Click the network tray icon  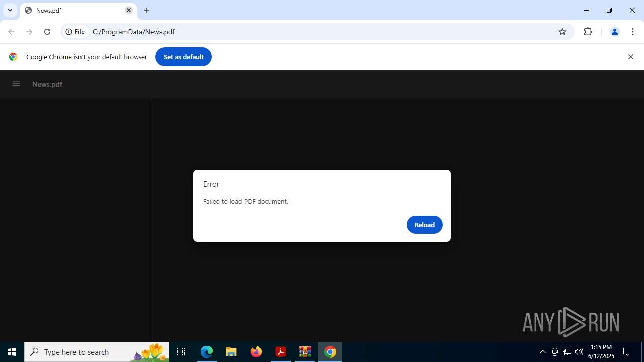point(567,352)
